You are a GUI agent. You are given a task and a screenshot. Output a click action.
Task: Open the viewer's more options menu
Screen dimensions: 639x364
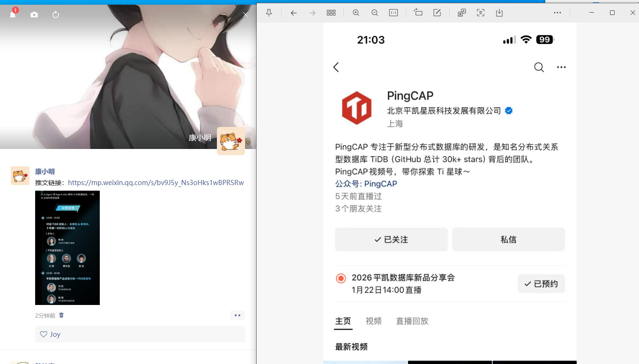[557, 13]
